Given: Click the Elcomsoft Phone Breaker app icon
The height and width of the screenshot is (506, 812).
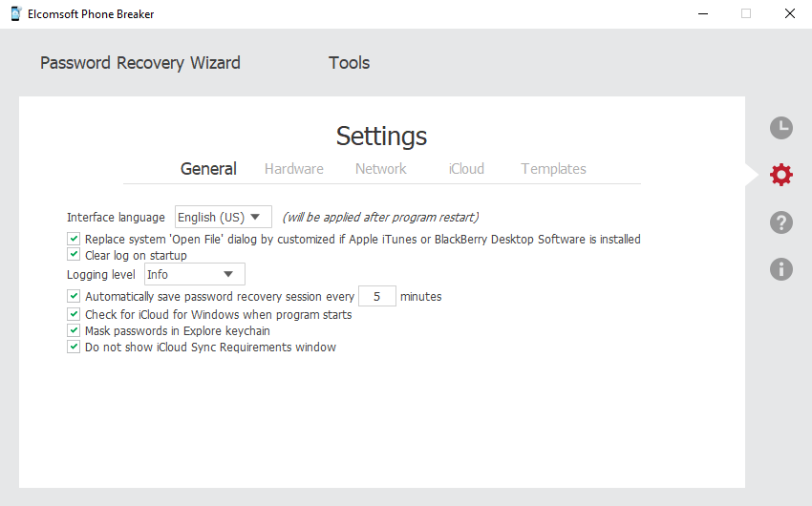Looking at the screenshot, I should (16, 14).
